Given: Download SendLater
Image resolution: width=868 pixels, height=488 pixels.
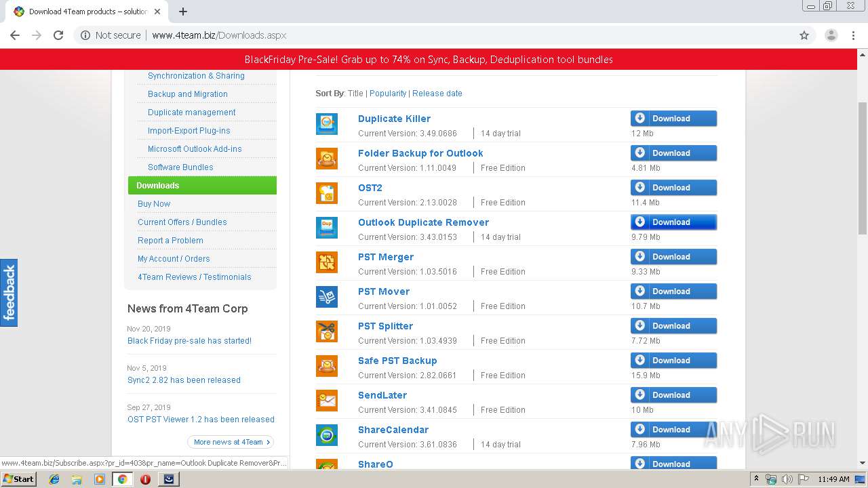Looking at the screenshot, I should (673, 395).
